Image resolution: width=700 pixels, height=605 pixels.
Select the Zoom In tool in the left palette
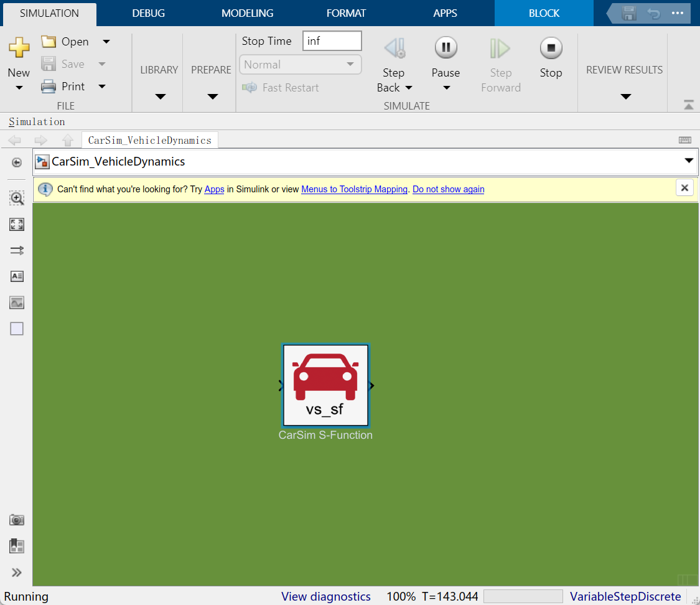pos(17,198)
